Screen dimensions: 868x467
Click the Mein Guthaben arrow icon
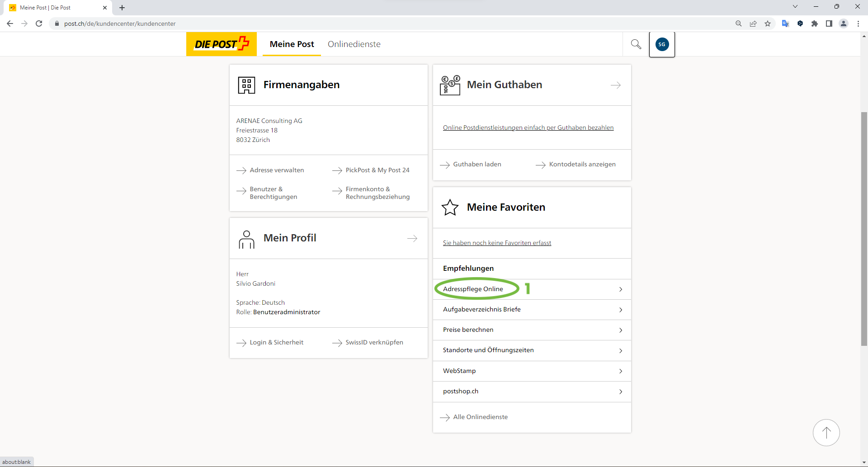tap(615, 85)
